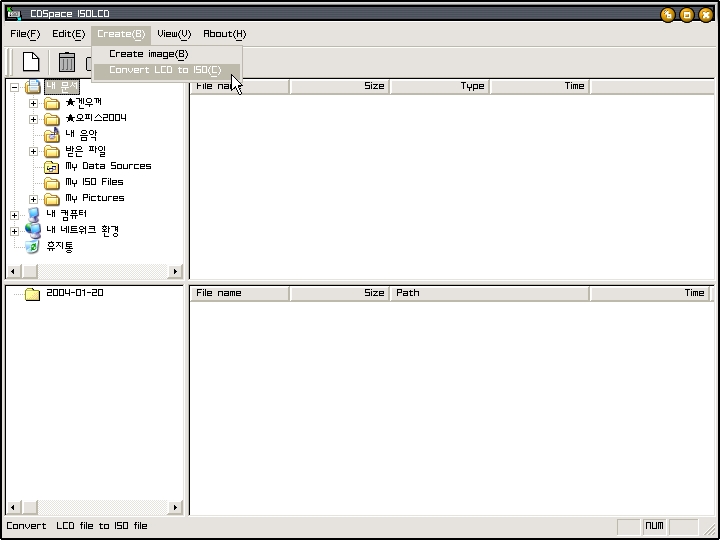Select the 휴지통 recycle bin icon
Viewport: 720px width, 540px height.
tap(33, 247)
